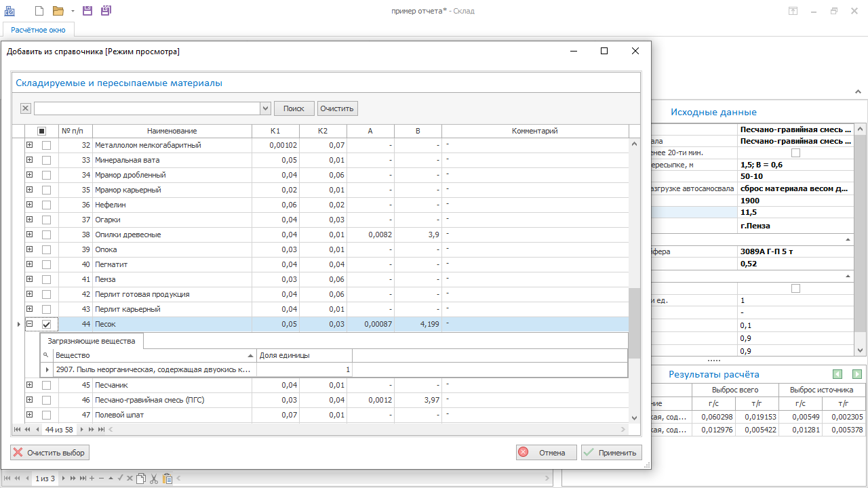
Task: Toggle the '20-ти мин.' checkbox in Исходные данные
Action: [796, 153]
